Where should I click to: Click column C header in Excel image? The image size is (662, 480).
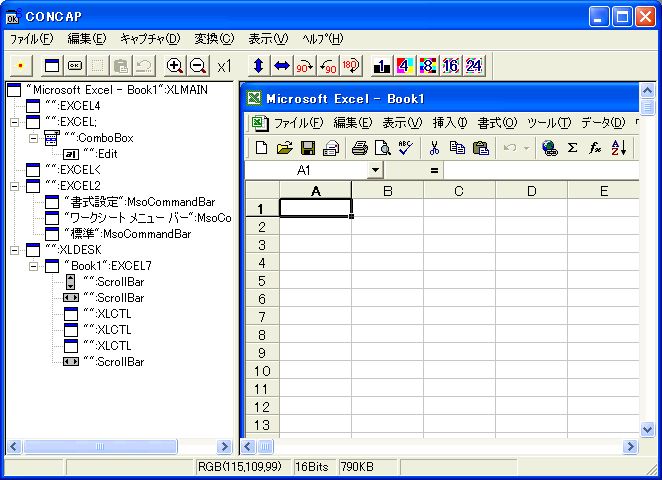coord(459,191)
